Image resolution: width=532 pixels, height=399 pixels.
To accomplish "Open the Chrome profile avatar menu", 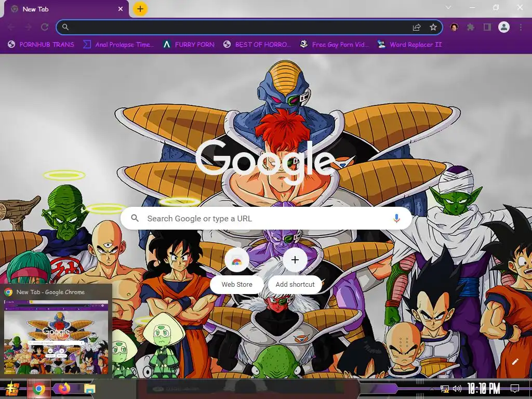I will point(504,27).
